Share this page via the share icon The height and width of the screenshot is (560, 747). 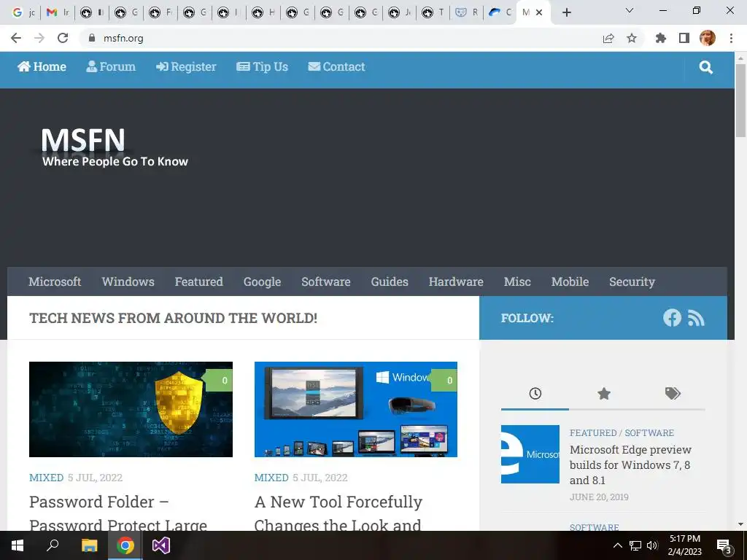pos(608,38)
